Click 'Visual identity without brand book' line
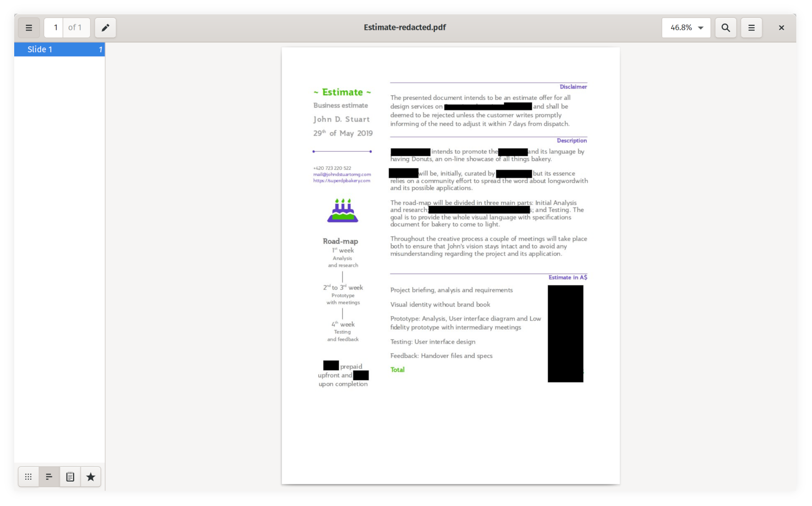812x506 pixels. point(440,304)
